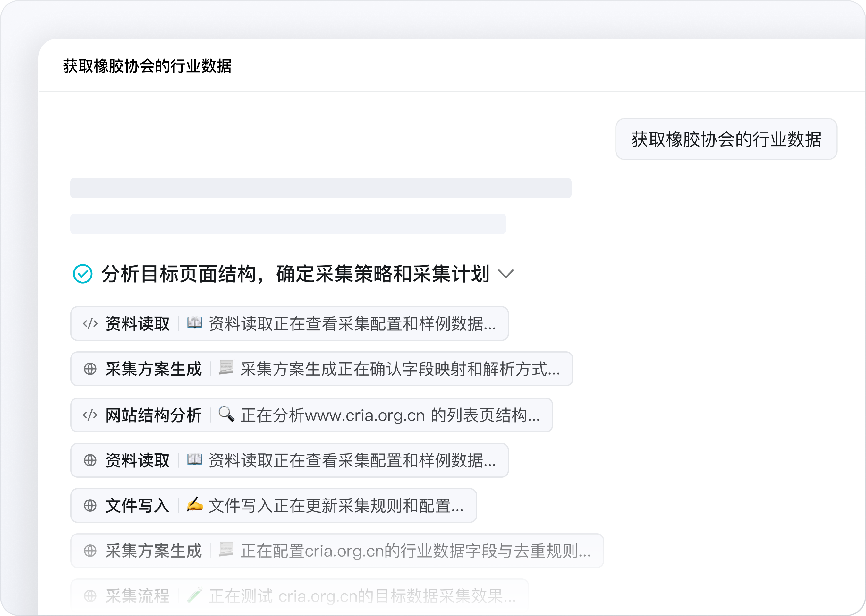Click globe icon beside 采集方案生成 去重规则 row
Image resolution: width=866 pixels, height=616 pixels.
[90, 551]
